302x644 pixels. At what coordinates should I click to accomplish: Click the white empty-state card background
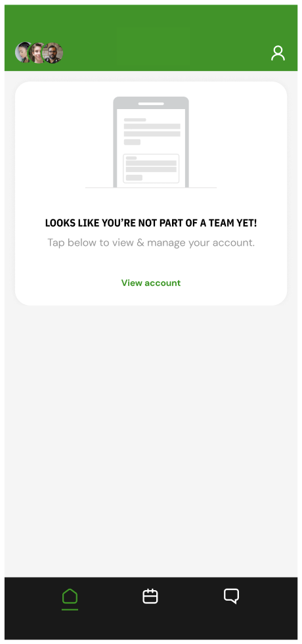pos(151,193)
